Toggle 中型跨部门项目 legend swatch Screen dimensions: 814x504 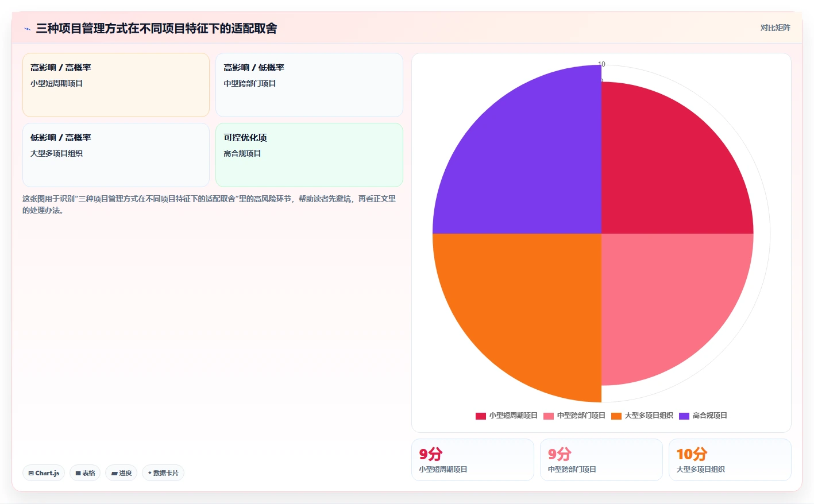(549, 416)
